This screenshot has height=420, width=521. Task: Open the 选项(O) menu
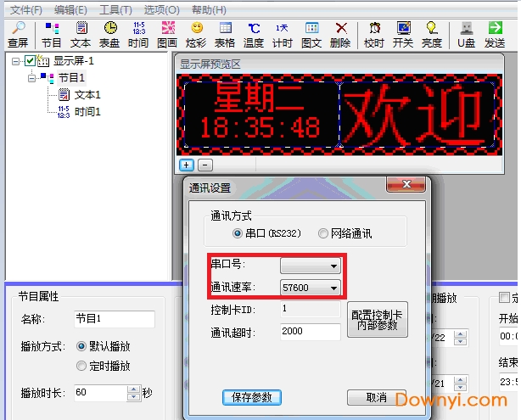tap(161, 10)
